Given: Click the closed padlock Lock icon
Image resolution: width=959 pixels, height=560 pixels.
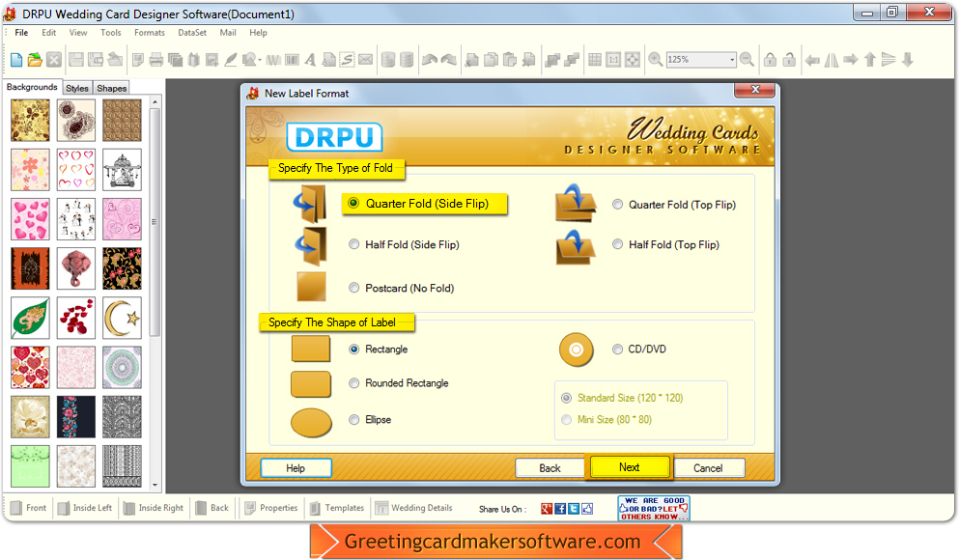Looking at the screenshot, I should pyautogui.click(x=770, y=59).
